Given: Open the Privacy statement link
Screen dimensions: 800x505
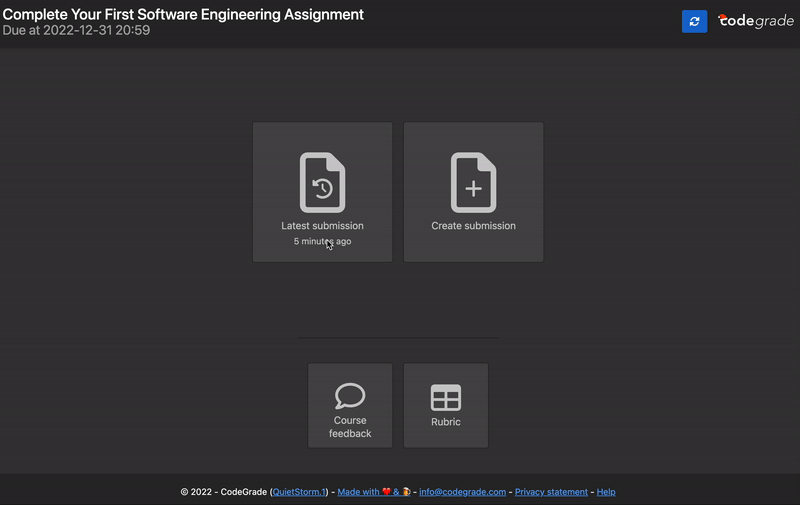Looking at the screenshot, I should (x=551, y=492).
